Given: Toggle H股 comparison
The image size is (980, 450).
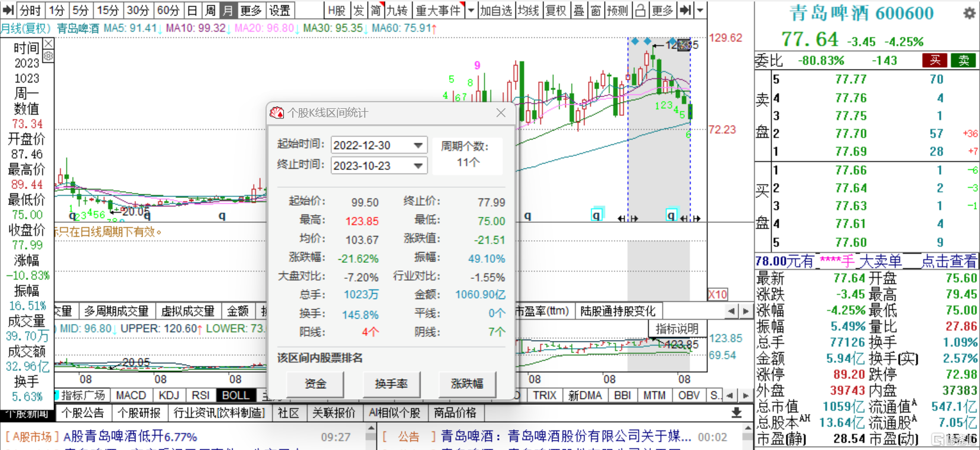Looking at the screenshot, I should 336,10.
